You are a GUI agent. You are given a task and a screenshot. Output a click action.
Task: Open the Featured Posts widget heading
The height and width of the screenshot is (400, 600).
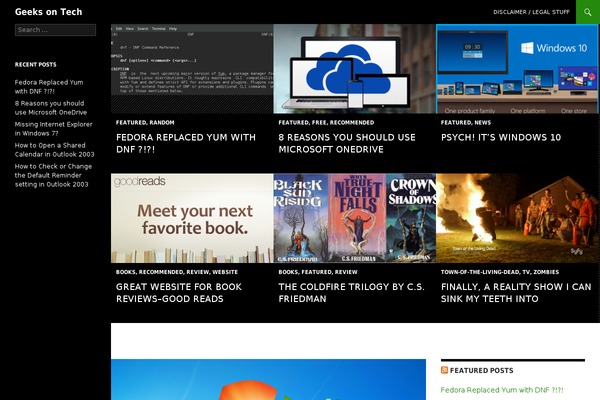click(481, 370)
